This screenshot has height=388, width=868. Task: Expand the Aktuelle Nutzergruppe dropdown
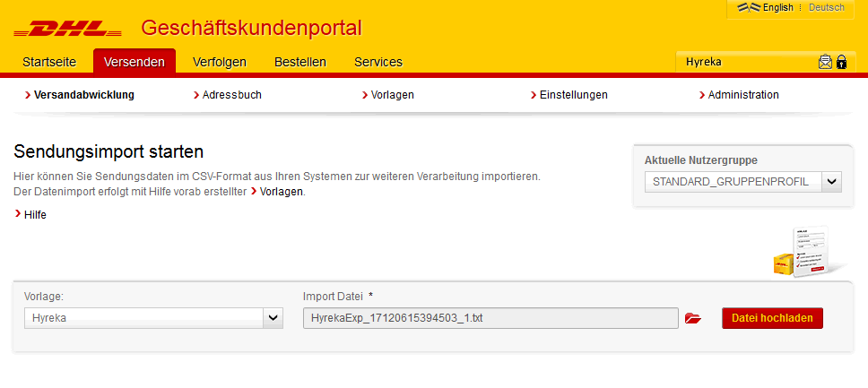tap(742, 182)
